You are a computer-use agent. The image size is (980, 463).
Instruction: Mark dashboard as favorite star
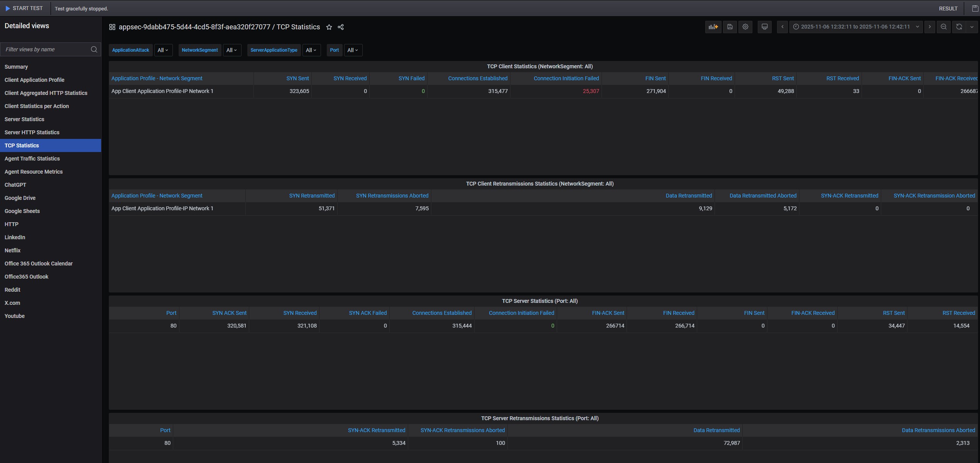tap(329, 27)
